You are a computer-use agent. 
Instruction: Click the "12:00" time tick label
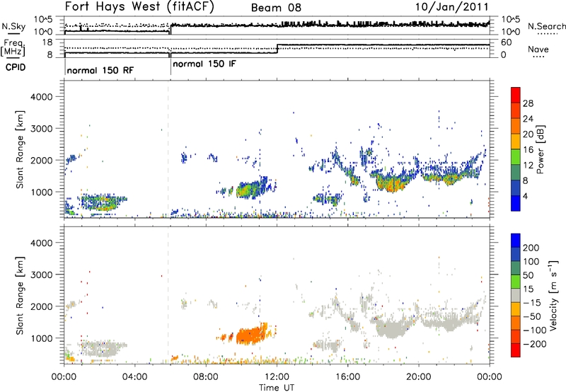pyautogui.click(x=277, y=376)
